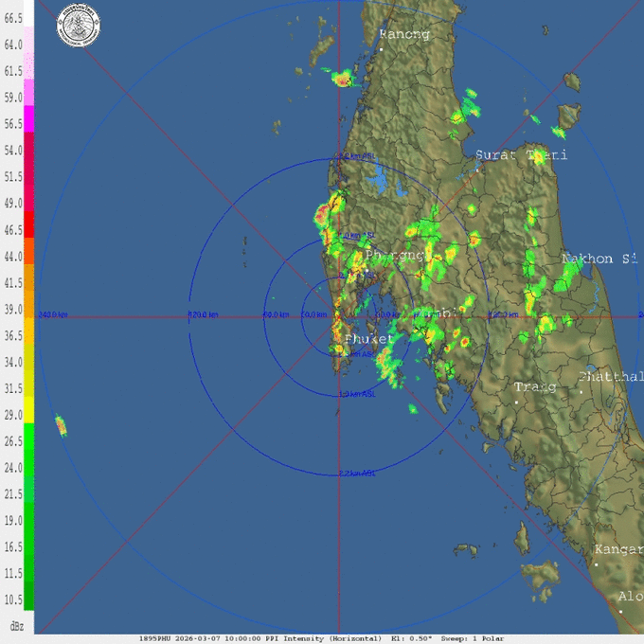
Task: Click the 240.0 km west range label
Action: 52,314
